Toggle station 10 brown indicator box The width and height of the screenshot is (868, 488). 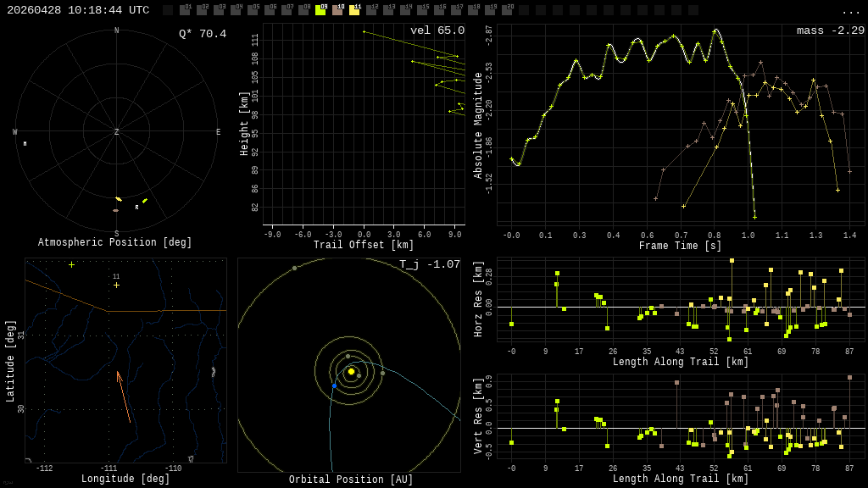click(337, 10)
